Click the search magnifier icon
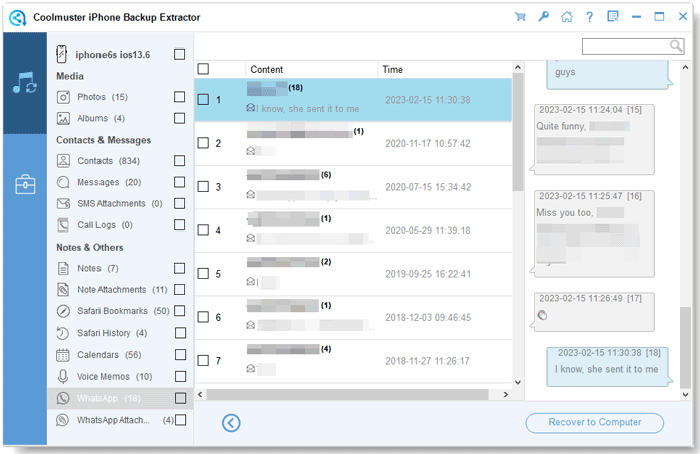The width and height of the screenshot is (700, 454). (x=676, y=46)
